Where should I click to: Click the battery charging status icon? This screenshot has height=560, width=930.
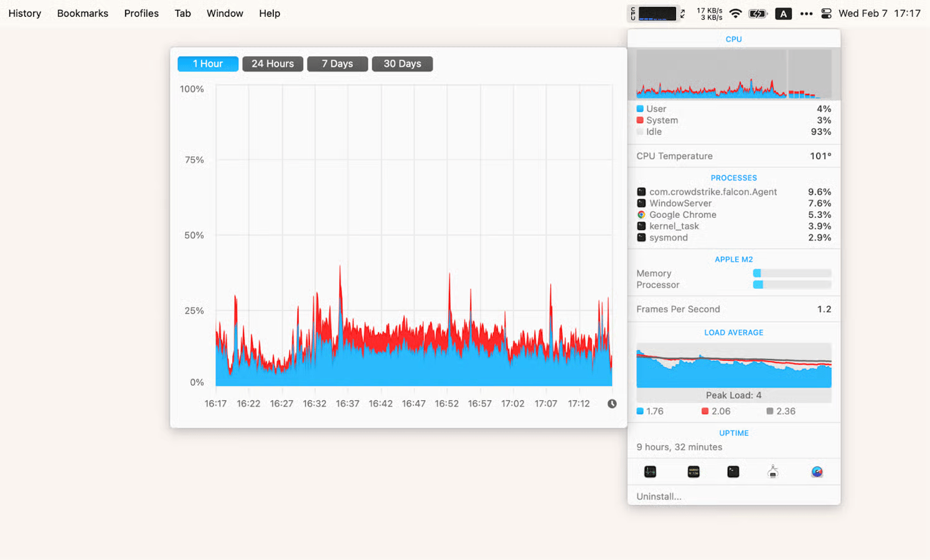[758, 14]
